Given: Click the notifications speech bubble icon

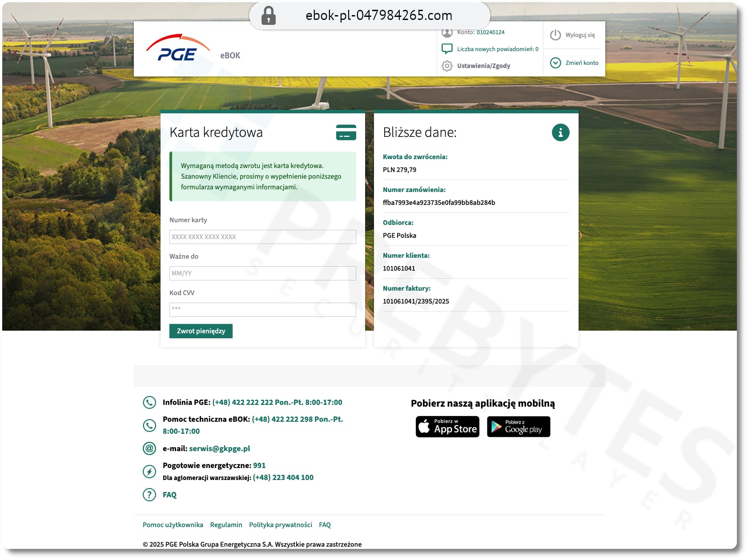Looking at the screenshot, I should click(x=447, y=49).
